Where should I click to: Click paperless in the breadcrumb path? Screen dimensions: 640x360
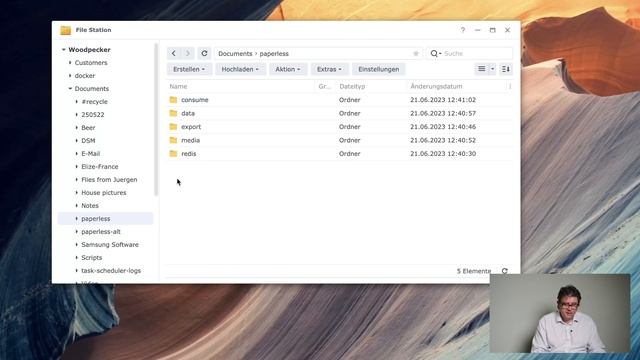point(274,53)
